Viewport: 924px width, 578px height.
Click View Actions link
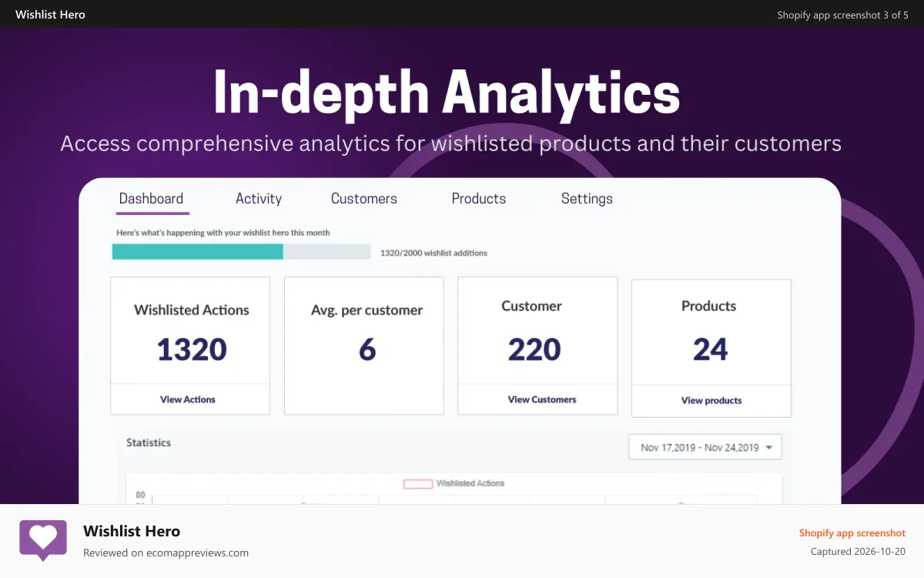tap(188, 399)
